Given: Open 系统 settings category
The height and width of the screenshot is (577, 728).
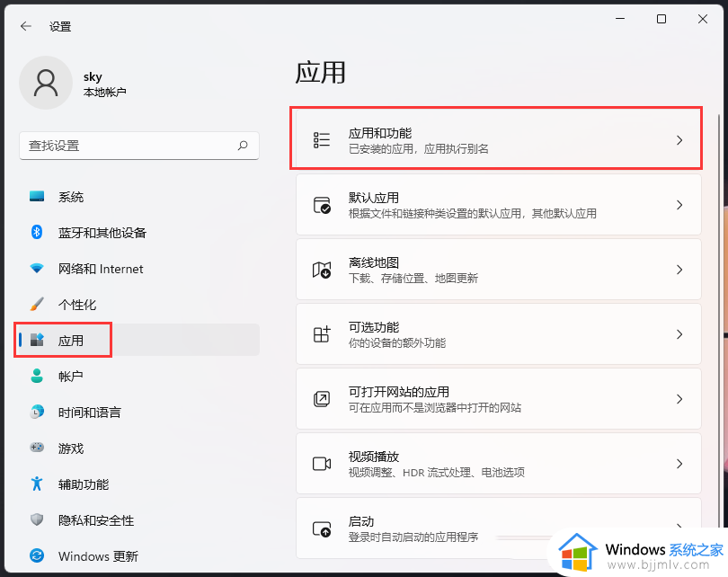Looking at the screenshot, I should pos(138,197).
